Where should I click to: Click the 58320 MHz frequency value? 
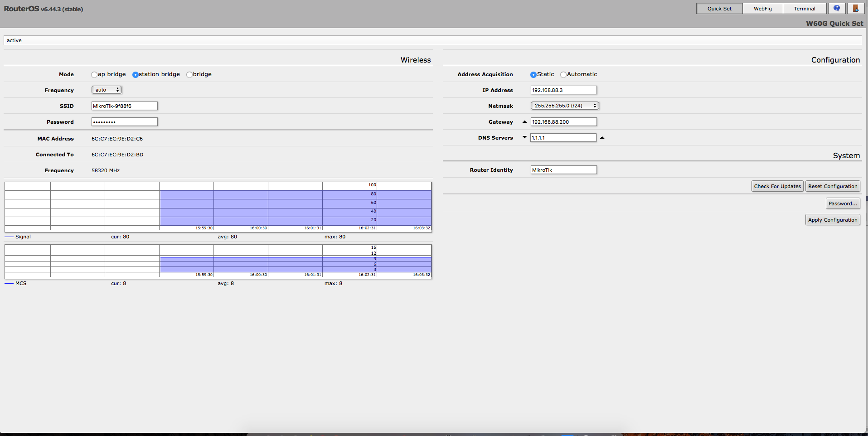coord(106,170)
